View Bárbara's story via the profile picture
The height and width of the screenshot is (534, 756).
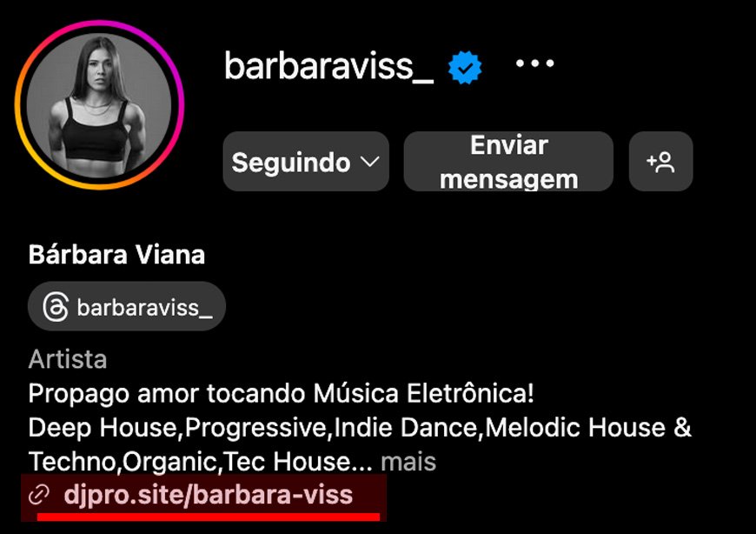tap(99, 105)
